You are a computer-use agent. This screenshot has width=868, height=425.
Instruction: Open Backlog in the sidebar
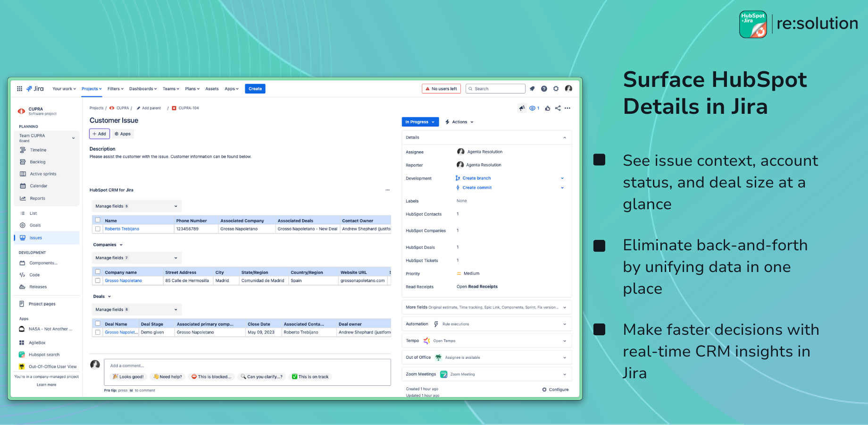click(38, 162)
